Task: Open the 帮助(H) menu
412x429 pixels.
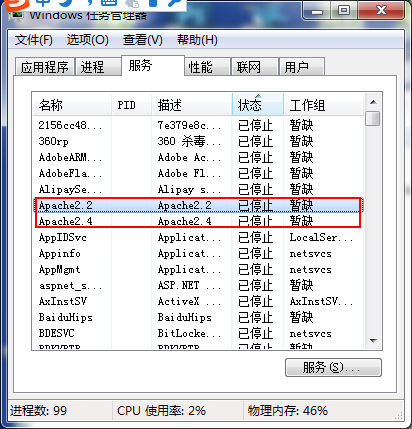Action: [x=197, y=40]
